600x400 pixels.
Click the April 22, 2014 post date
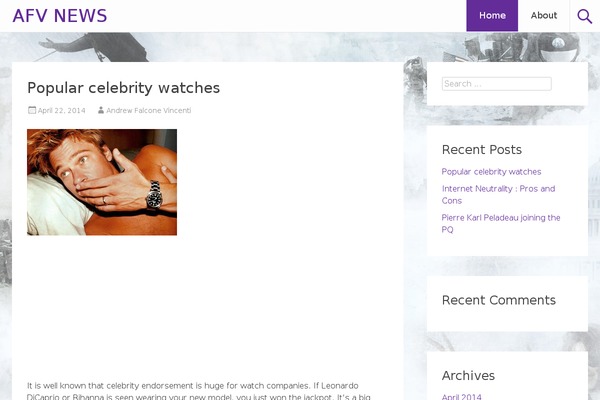[x=62, y=111]
